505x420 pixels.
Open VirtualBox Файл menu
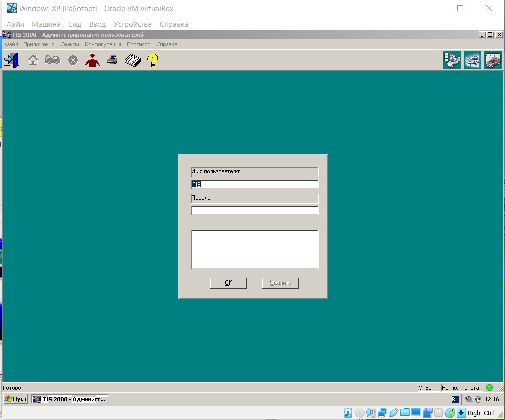point(15,24)
